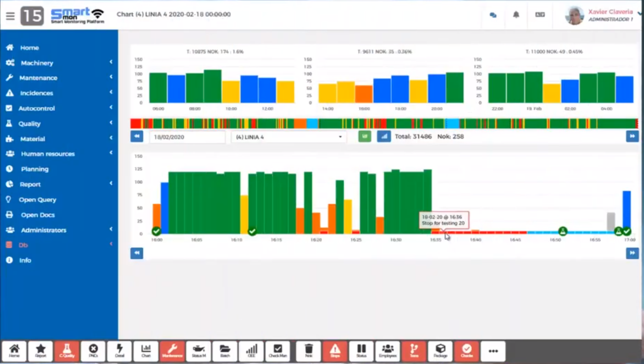
Task: Click the C.Quality flask icon in bottom toolbar
Action: (67, 351)
